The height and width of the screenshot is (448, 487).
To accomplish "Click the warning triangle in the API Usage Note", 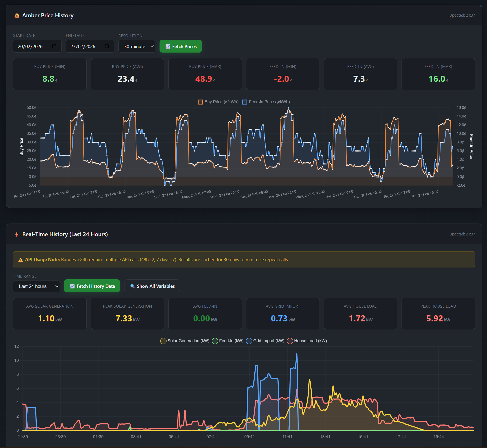I will [x=21, y=260].
